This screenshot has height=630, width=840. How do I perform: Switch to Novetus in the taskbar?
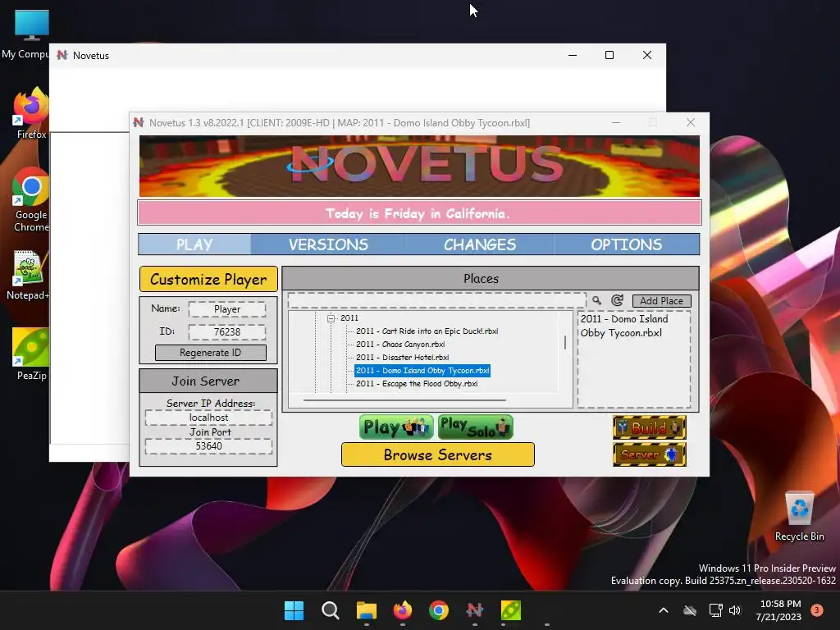coord(475,610)
